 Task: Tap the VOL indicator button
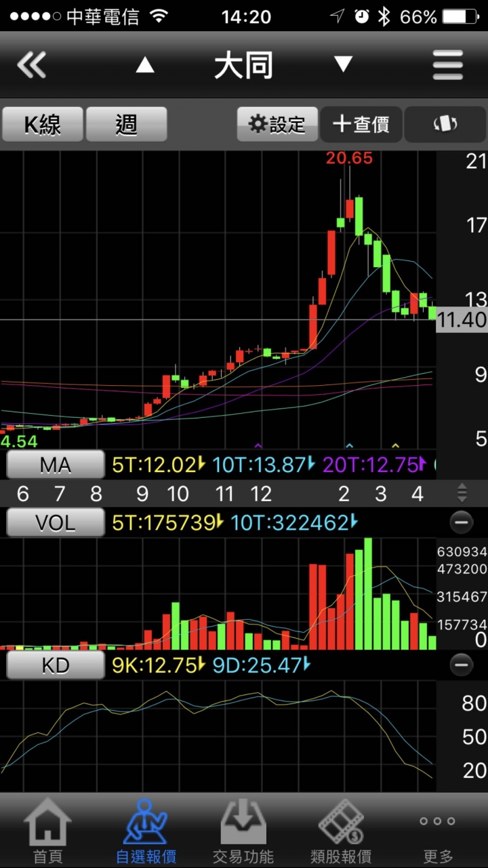[x=56, y=522]
